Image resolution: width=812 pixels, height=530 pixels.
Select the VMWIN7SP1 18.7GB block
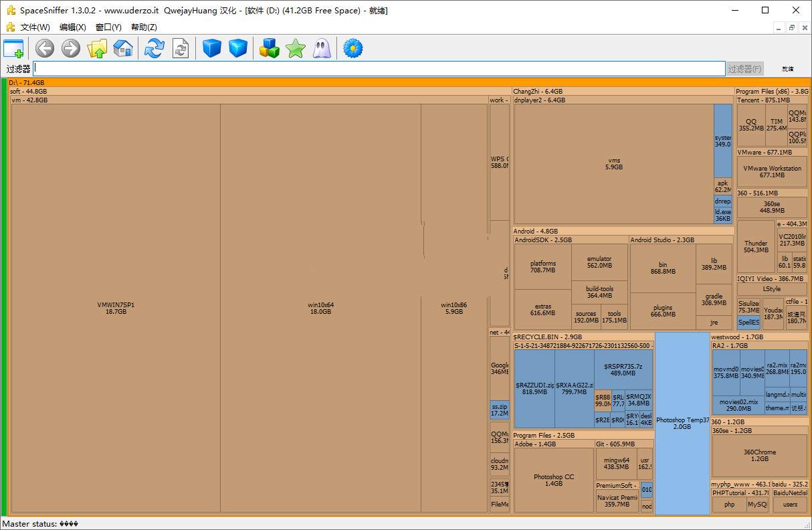[x=116, y=308]
